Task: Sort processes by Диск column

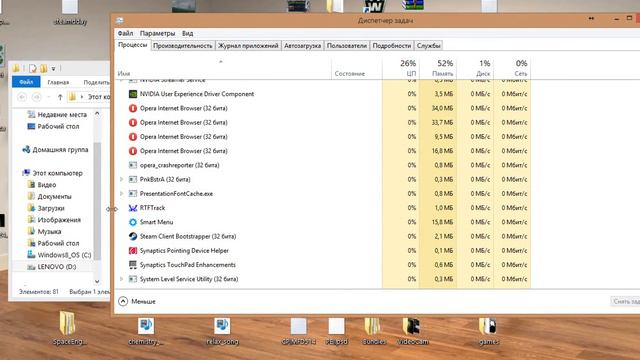Action: point(475,68)
